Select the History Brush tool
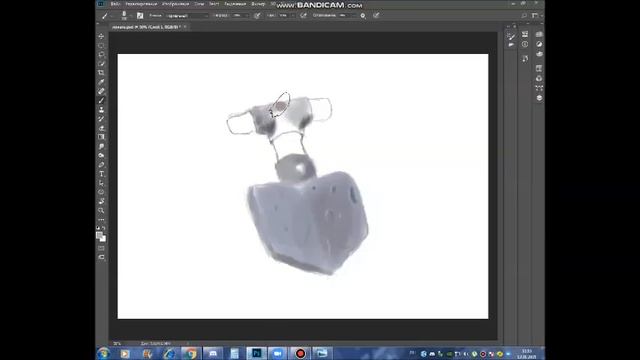This screenshot has width=640, height=360. [101, 119]
